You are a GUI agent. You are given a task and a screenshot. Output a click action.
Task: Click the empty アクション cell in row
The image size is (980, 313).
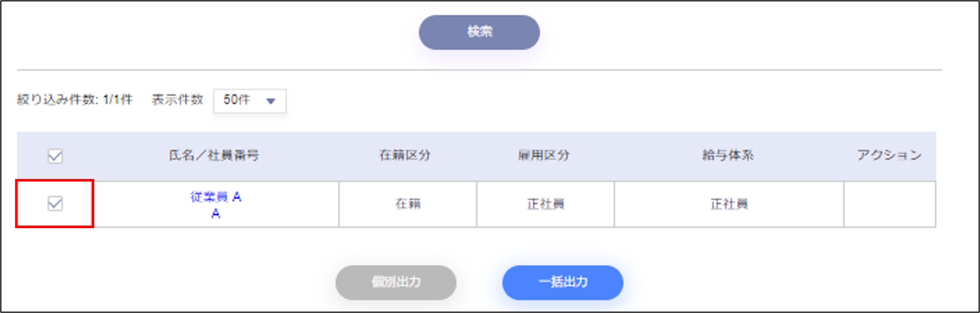point(890,204)
